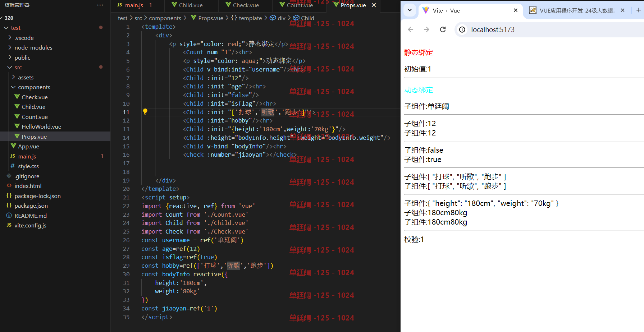Expand the public folder
This screenshot has width=644, height=332.
[x=10, y=57]
